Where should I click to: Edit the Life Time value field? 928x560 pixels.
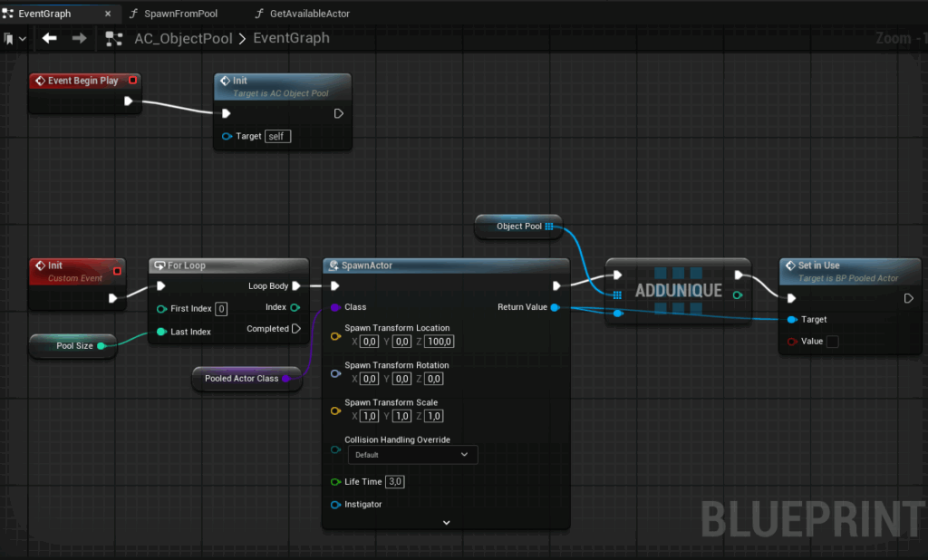tap(395, 482)
